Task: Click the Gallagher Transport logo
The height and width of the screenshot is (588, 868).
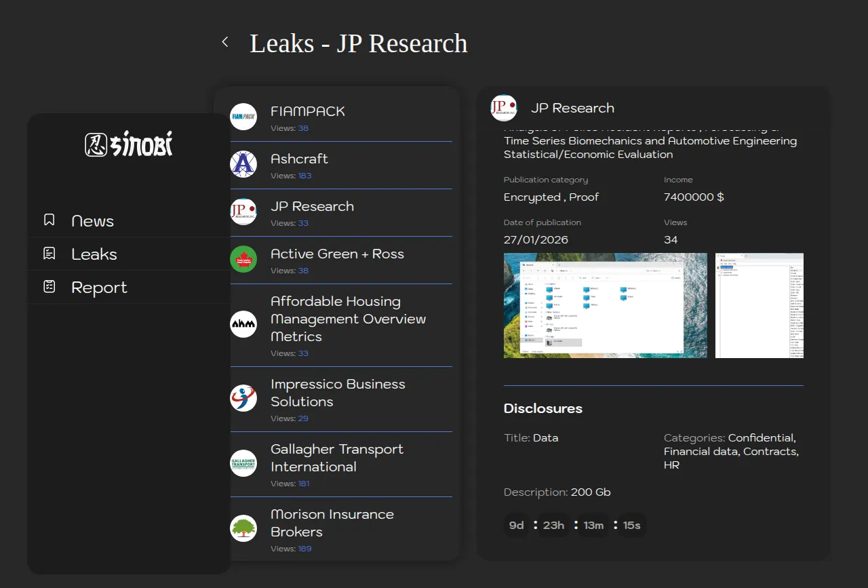Action: point(243,463)
